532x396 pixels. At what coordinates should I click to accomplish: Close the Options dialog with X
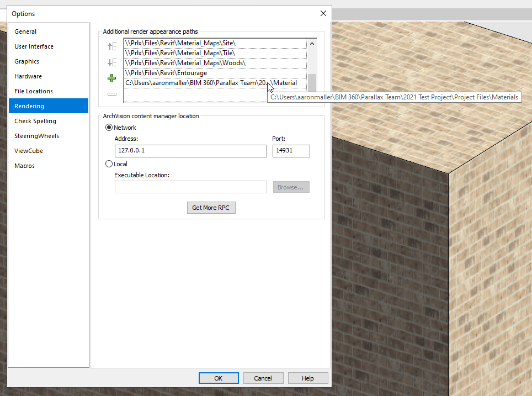coord(323,13)
